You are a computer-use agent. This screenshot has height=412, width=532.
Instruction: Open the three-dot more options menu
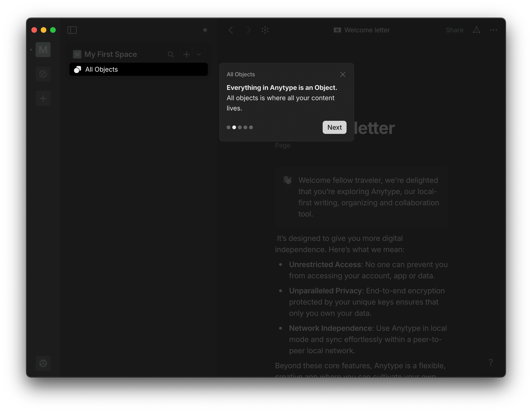493,30
